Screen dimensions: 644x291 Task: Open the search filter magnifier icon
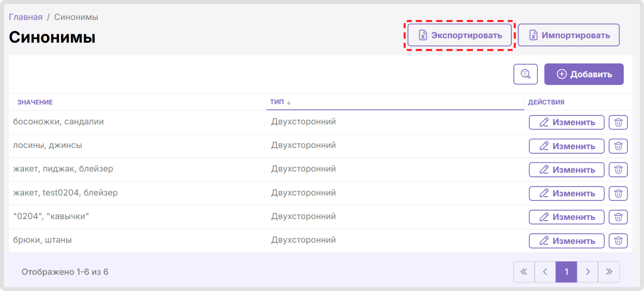525,74
